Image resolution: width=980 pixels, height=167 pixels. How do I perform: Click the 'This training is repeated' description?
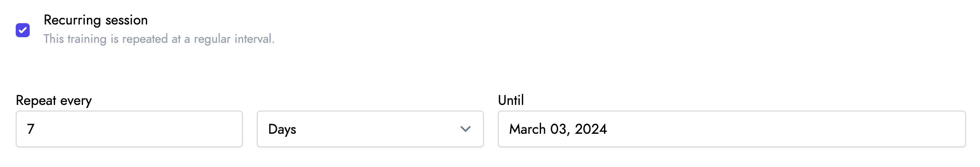click(x=159, y=39)
